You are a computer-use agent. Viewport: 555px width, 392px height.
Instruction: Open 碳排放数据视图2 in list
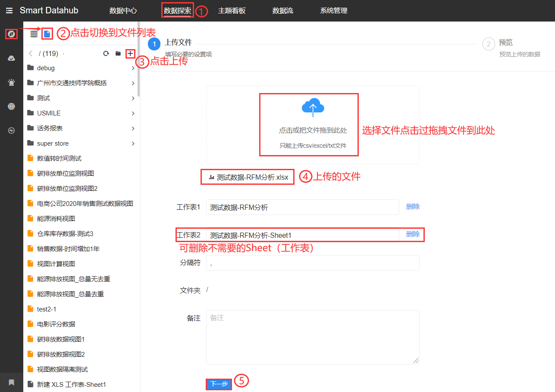pyautogui.click(x=61, y=354)
